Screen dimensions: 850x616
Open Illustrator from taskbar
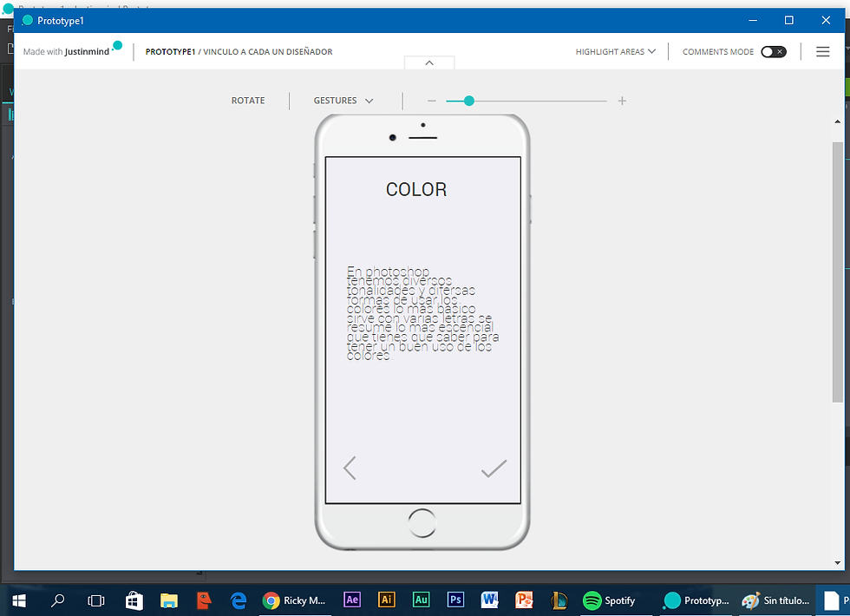[387, 600]
